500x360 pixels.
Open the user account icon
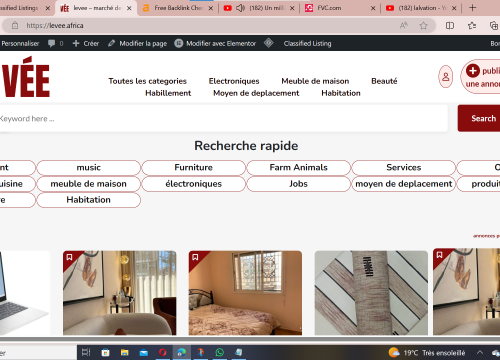pos(445,77)
